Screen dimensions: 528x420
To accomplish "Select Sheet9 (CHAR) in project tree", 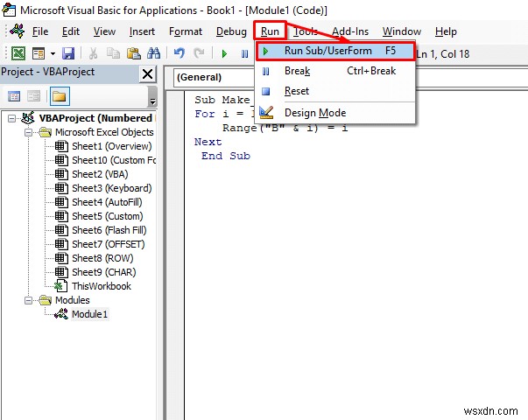I will click(x=104, y=272).
